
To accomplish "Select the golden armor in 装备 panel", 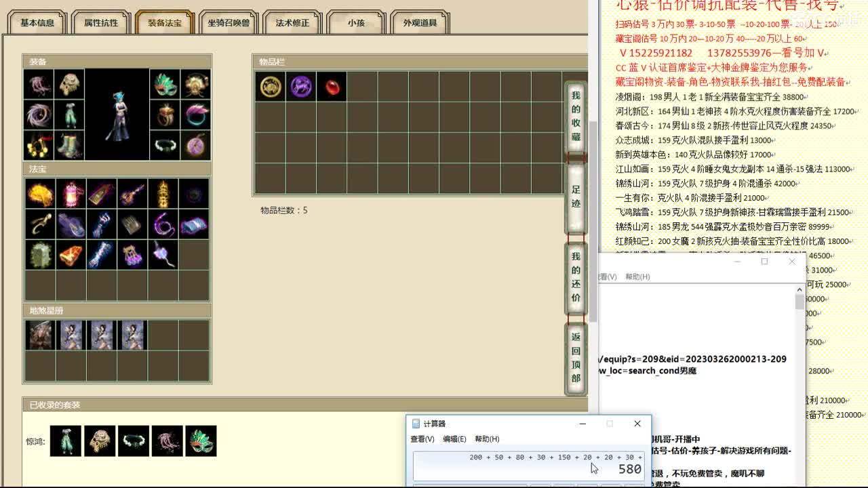I will click(x=68, y=85).
